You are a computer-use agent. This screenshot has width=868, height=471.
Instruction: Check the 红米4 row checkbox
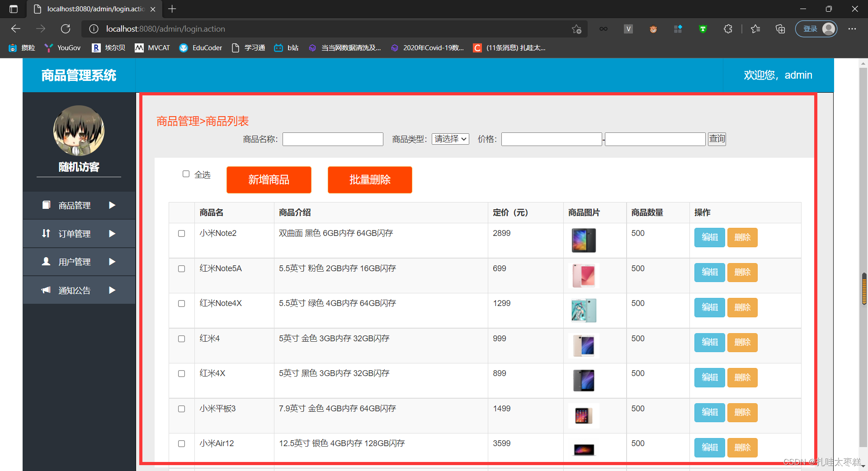182,339
